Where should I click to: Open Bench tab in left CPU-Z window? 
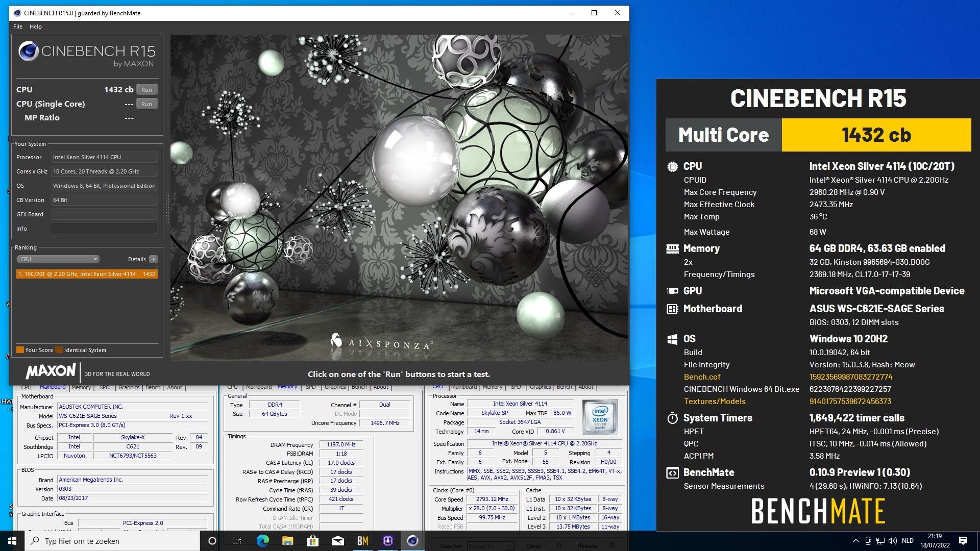pyautogui.click(x=153, y=388)
